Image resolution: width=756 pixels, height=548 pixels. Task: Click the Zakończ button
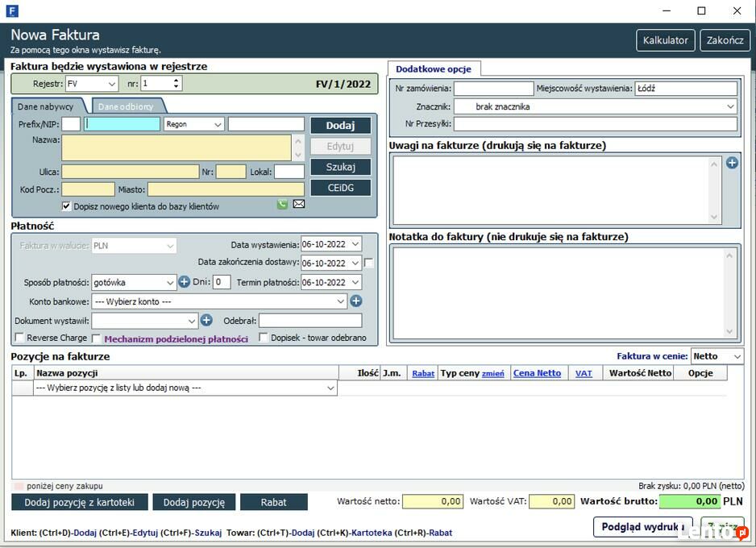click(x=725, y=40)
